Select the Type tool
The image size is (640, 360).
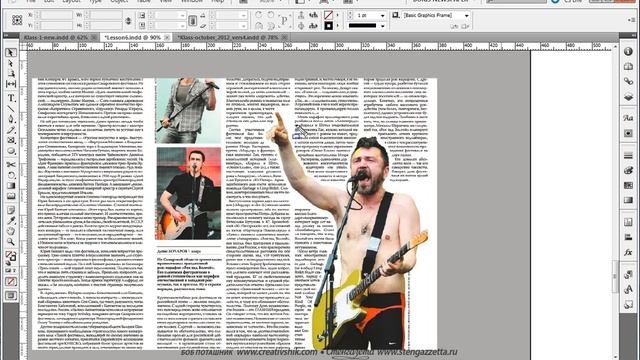(x=11, y=98)
